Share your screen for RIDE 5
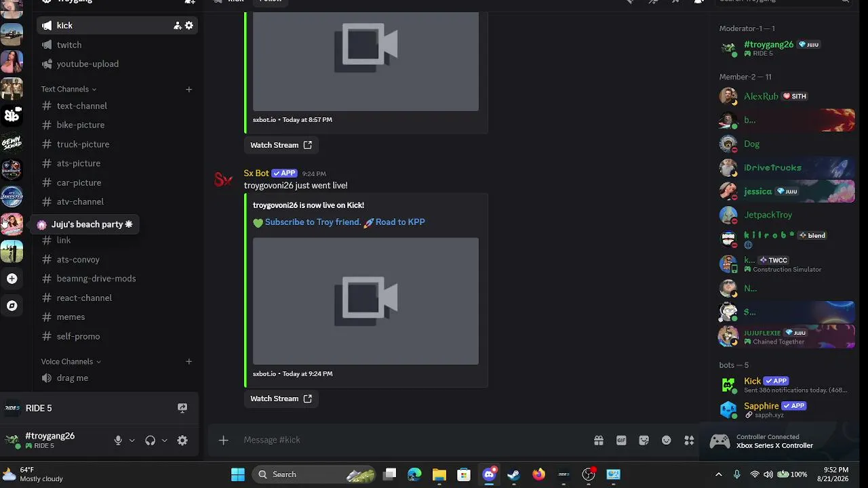Image resolution: width=868 pixels, height=488 pixels. [x=182, y=408]
